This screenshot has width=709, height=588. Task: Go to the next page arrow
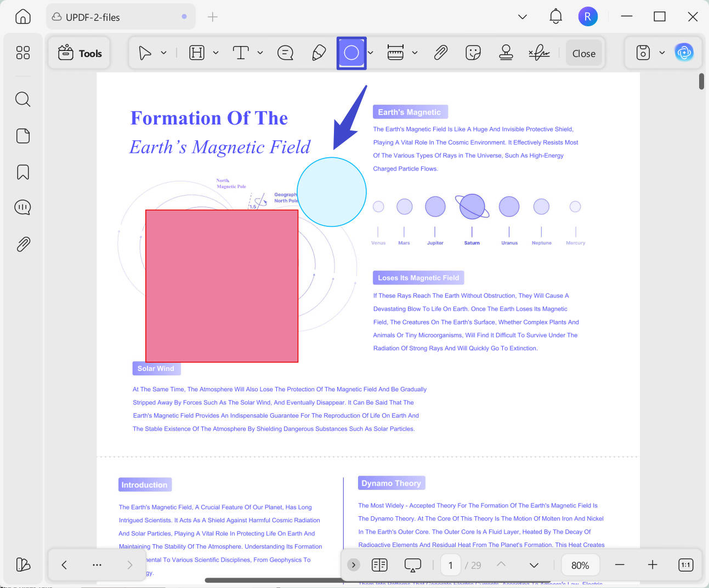click(x=534, y=565)
